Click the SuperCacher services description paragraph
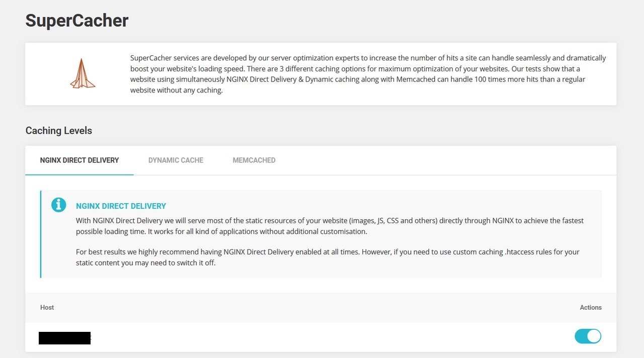This screenshot has height=358, width=644. 368,74
